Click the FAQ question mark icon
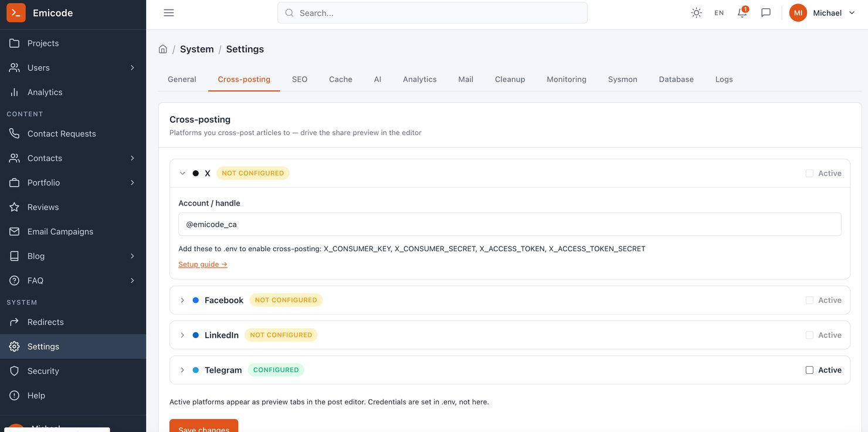 (x=15, y=281)
